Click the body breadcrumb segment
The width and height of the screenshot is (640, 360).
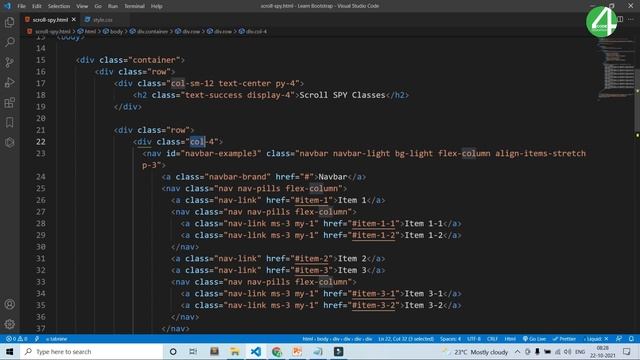116,31
